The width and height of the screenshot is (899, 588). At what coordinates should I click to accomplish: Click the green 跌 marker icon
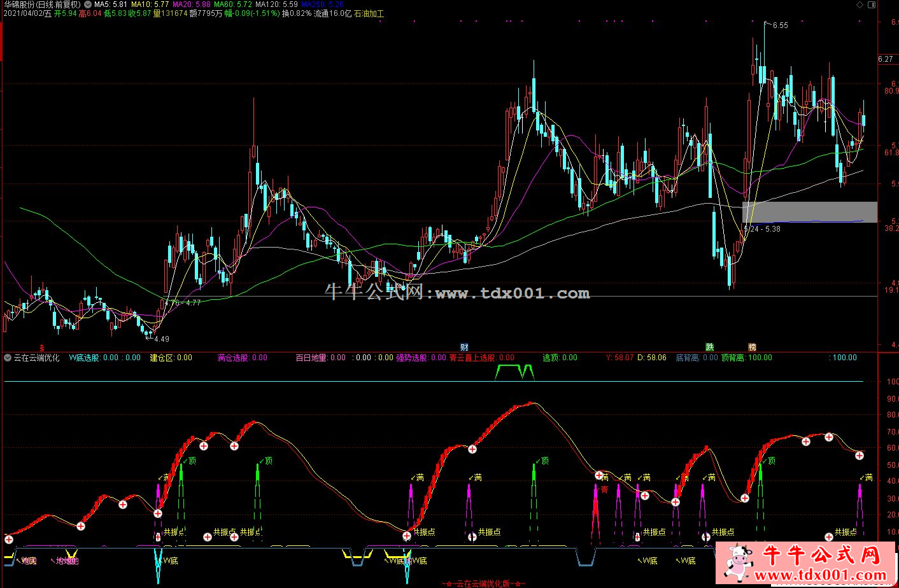tap(709, 347)
